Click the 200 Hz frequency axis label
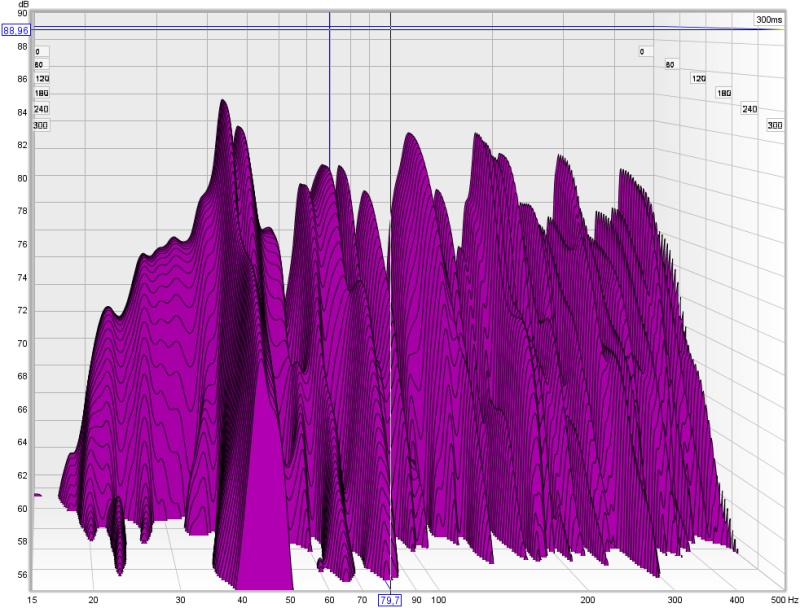 point(588,600)
